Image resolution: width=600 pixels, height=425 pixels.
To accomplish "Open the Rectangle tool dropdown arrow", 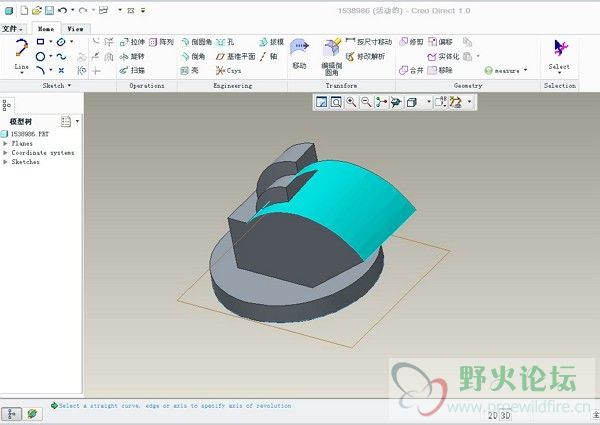I will tap(51, 42).
